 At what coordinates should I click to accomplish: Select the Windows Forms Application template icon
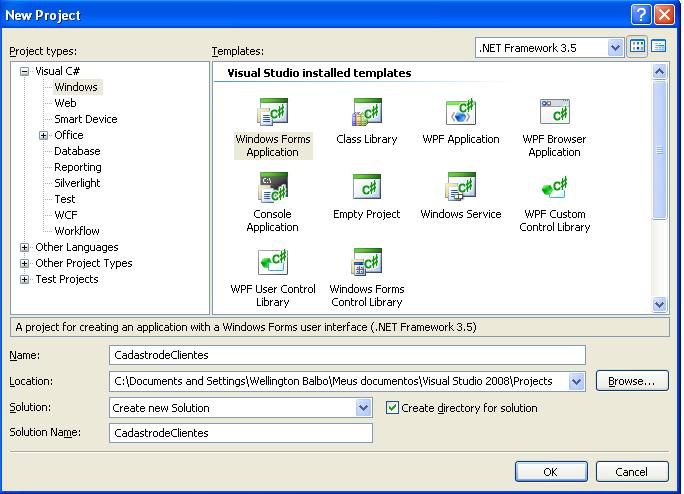tap(273, 112)
